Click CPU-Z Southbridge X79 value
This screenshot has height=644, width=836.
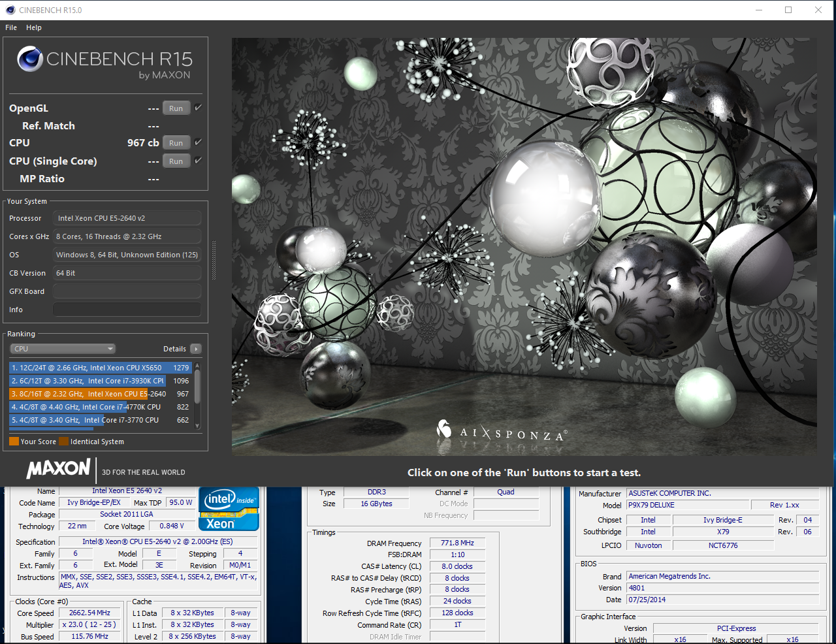point(723,532)
